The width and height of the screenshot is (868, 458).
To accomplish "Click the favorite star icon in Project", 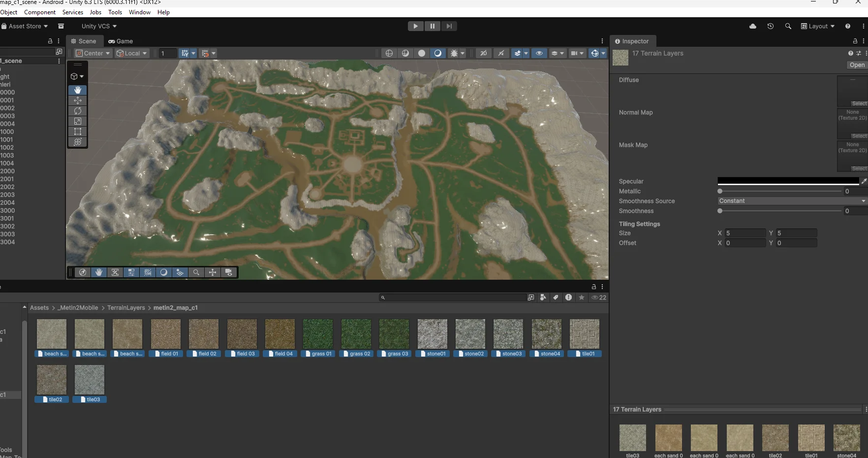I will coord(582,297).
